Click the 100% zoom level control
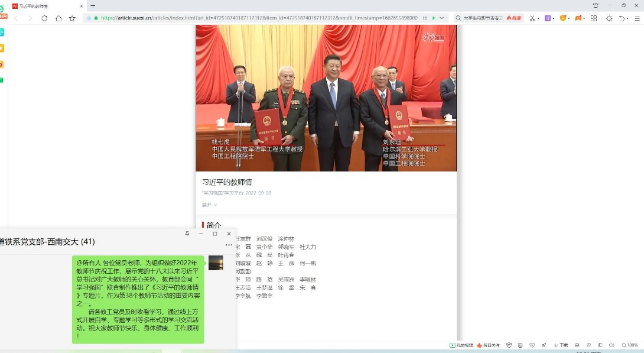 click(x=630, y=345)
